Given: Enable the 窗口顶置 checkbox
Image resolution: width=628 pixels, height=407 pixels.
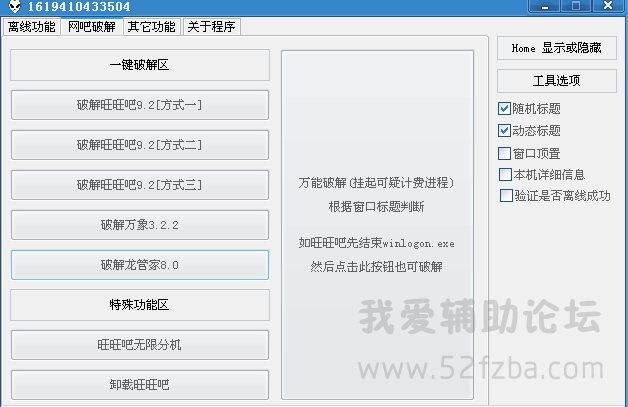Looking at the screenshot, I should 504,153.
